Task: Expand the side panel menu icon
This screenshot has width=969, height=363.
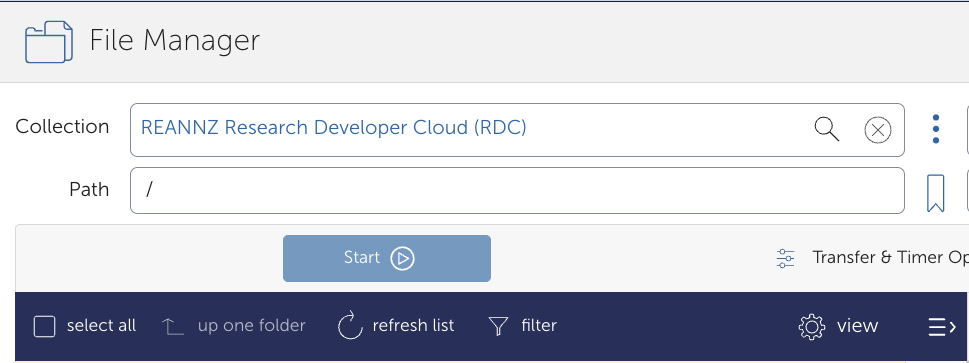Action: point(942,326)
